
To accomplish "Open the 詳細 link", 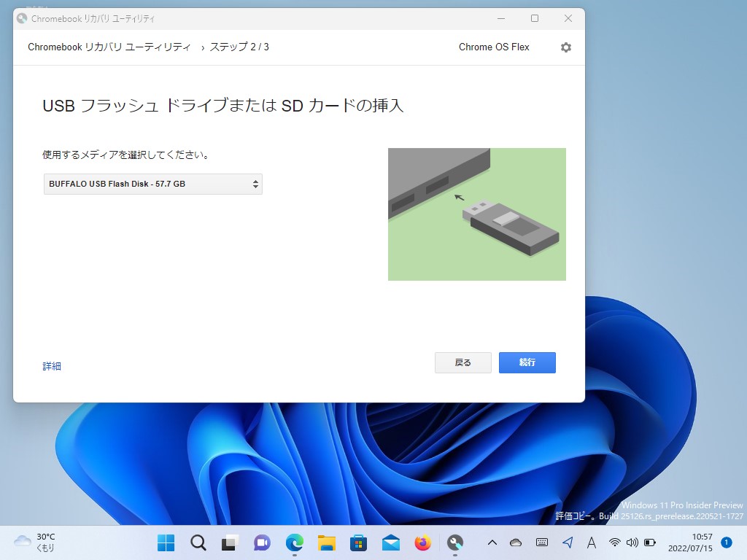I will click(52, 366).
